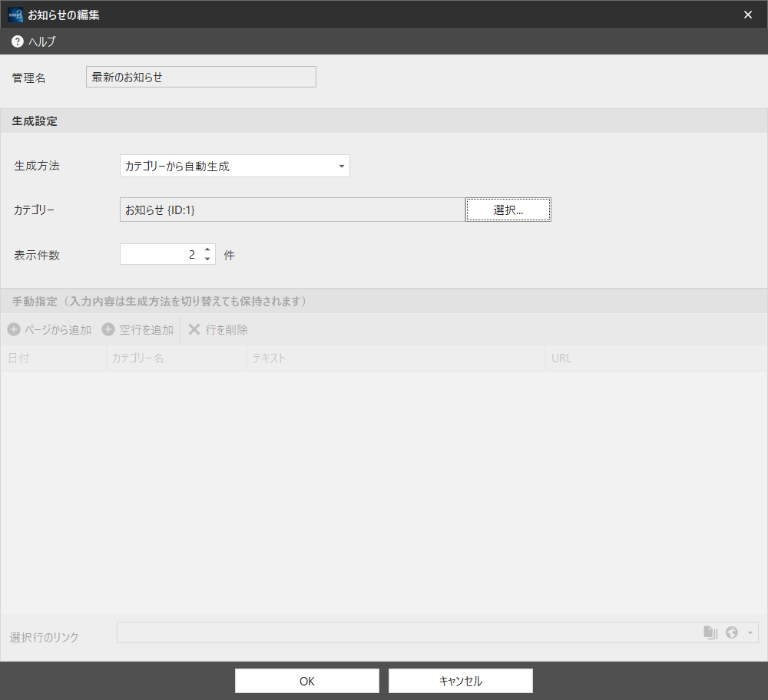Image resolution: width=768 pixels, height=700 pixels.
Task: Confirm with the OK button
Action: pyautogui.click(x=307, y=681)
